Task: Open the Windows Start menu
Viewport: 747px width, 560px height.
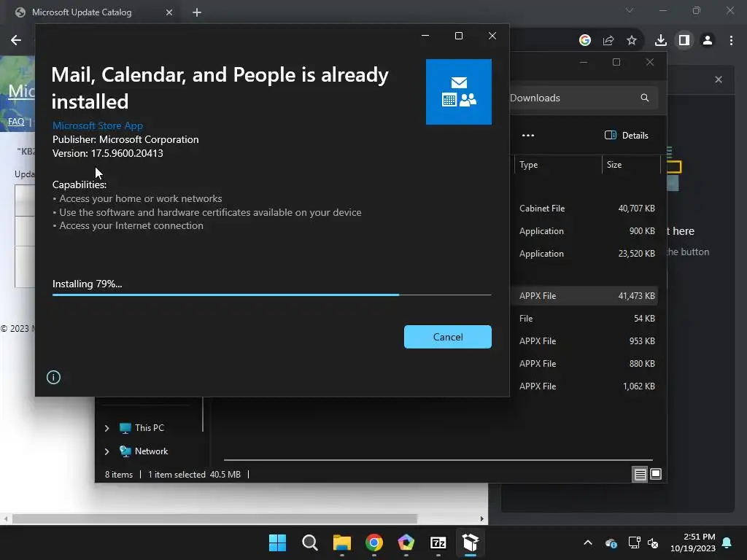Action: (277, 542)
